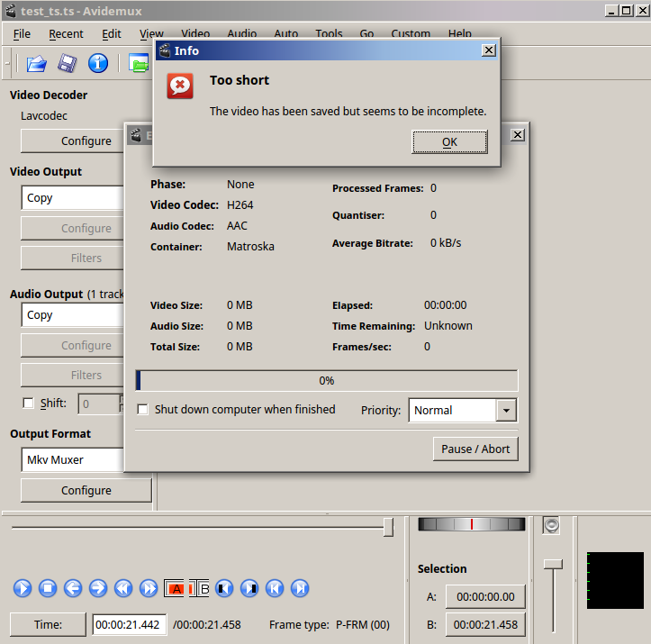Click the volume slider handle

[554, 564]
